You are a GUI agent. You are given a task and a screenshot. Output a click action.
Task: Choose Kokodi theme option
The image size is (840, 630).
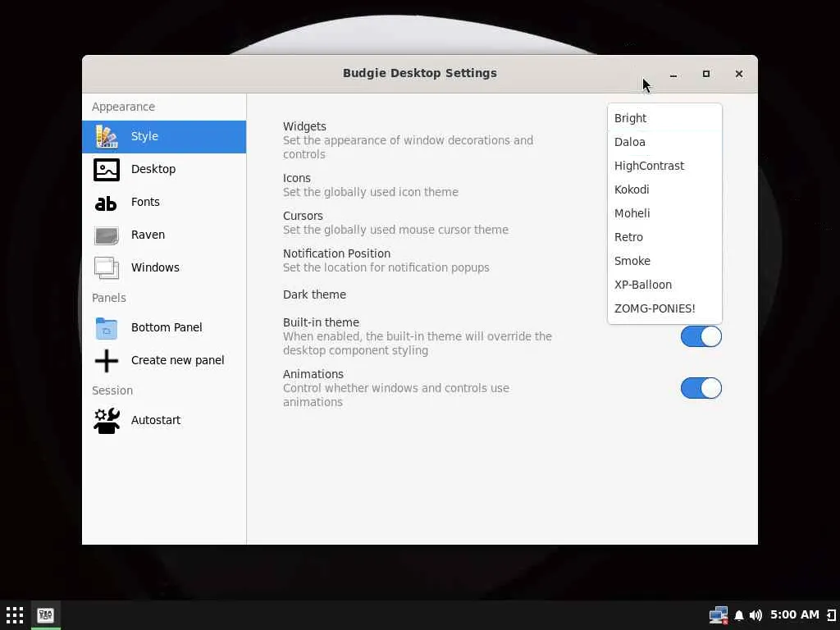tap(664, 189)
